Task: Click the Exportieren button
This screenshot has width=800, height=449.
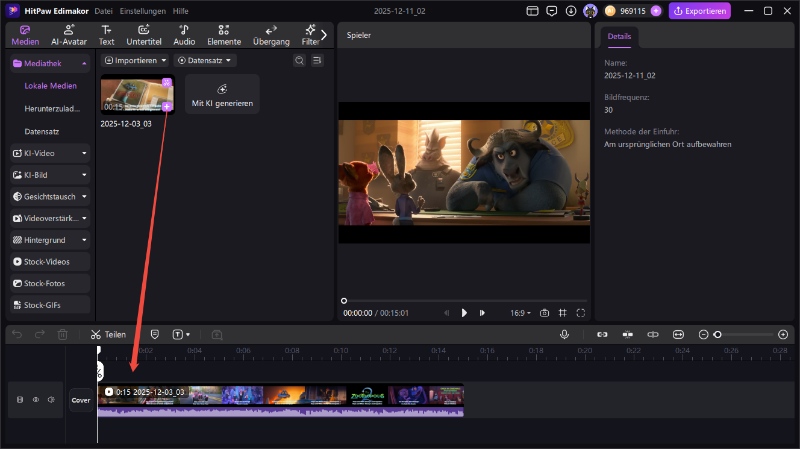Action: (699, 11)
